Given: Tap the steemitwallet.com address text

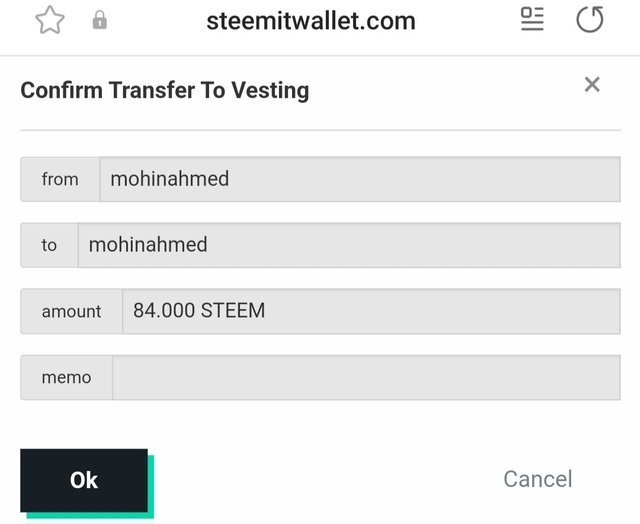Looking at the screenshot, I should point(310,20).
